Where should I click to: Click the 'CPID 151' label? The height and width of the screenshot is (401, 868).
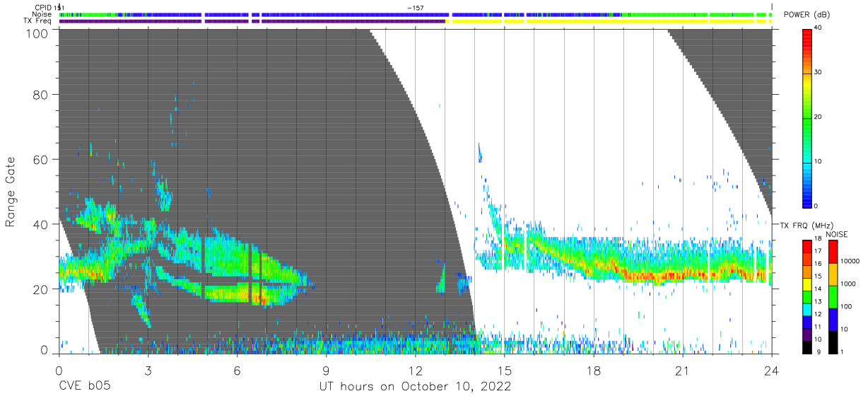49,7
